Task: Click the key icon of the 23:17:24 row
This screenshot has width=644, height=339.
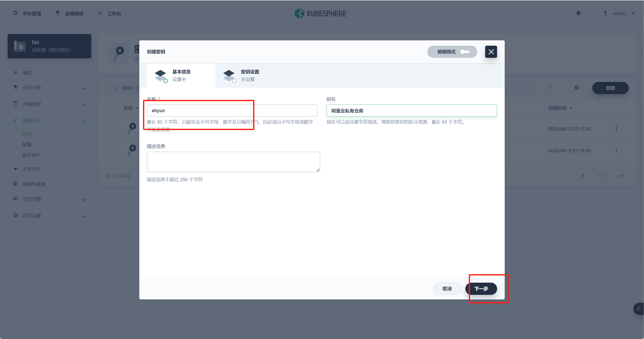Action: click(132, 128)
